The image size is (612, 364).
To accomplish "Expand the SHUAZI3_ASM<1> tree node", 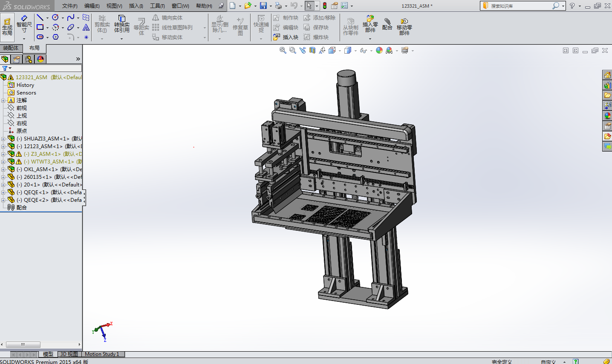I will click(3, 139).
